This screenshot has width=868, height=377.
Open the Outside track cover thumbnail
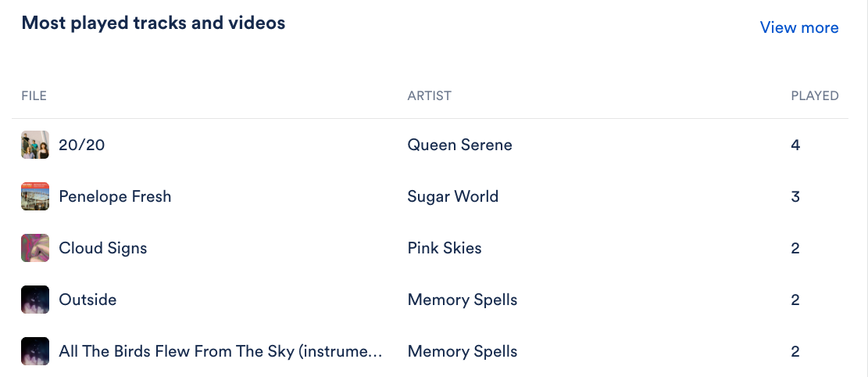(x=35, y=300)
